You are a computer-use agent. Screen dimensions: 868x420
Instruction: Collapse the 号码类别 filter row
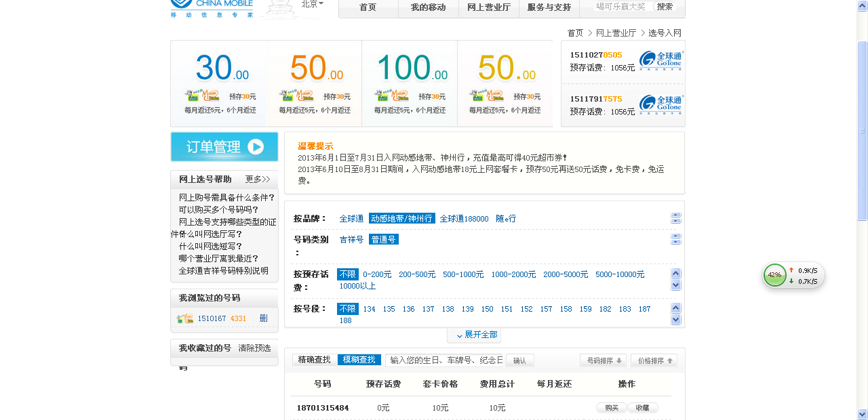click(675, 239)
